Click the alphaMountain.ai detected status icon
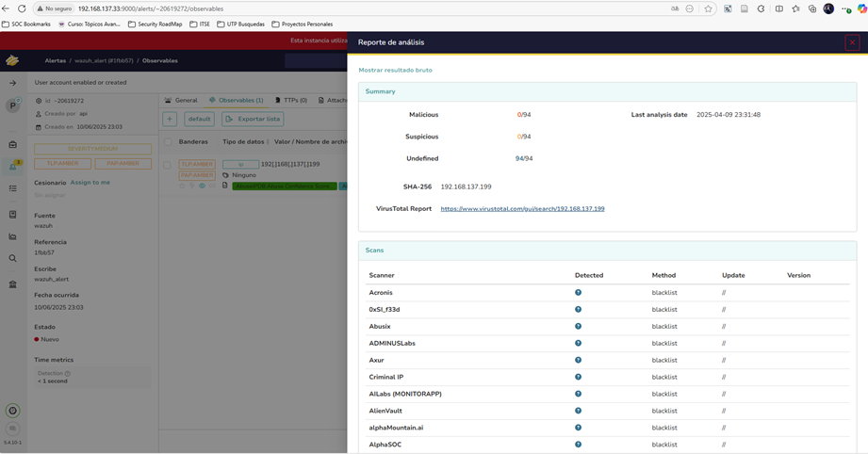Screen dimensions: 868x454 tap(578, 428)
